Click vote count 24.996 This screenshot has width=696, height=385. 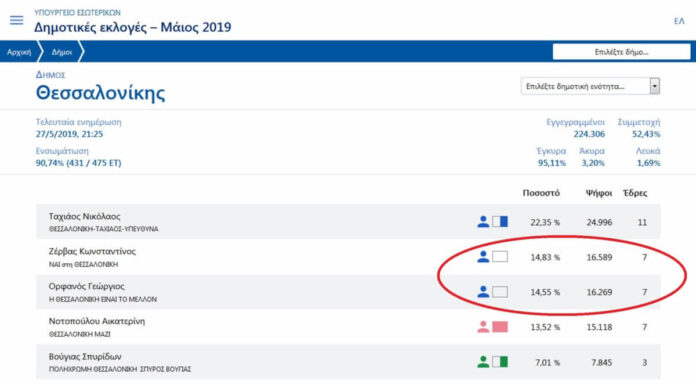coord(599,222)
